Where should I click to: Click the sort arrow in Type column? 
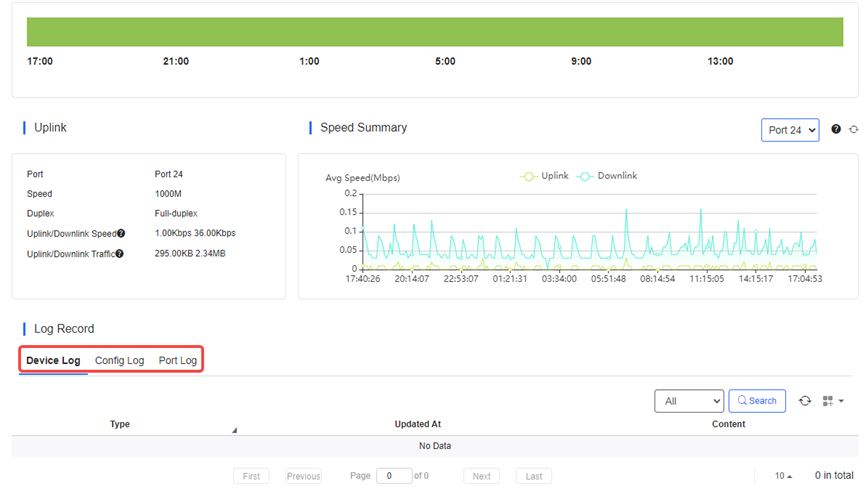point(235,430)
